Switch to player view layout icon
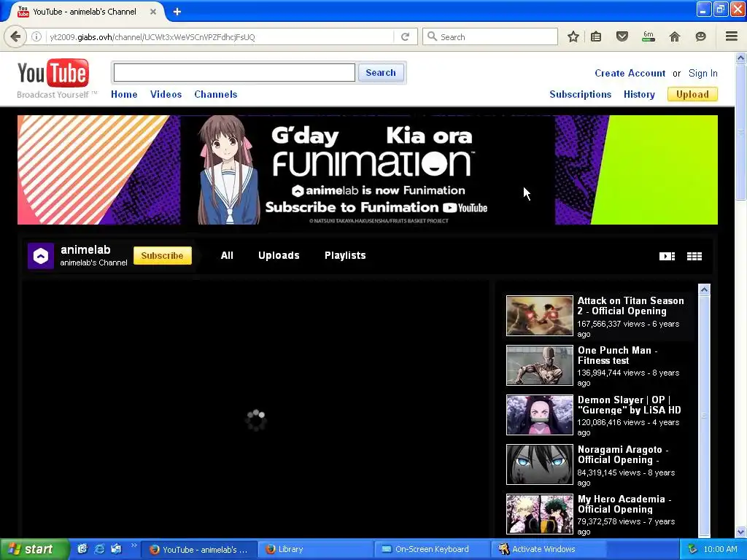This screenshot has height=560, width=747. (x=667, y=256)
